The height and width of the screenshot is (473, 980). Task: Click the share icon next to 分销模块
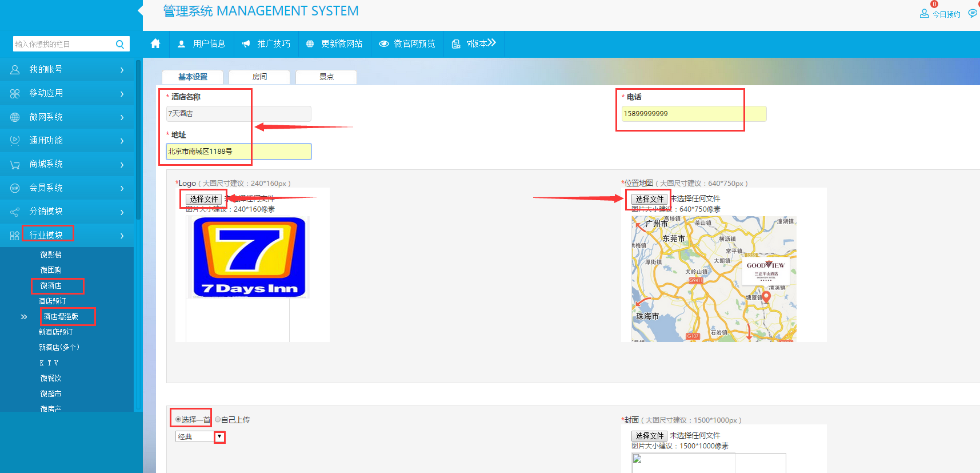click(x=15, y=212)
